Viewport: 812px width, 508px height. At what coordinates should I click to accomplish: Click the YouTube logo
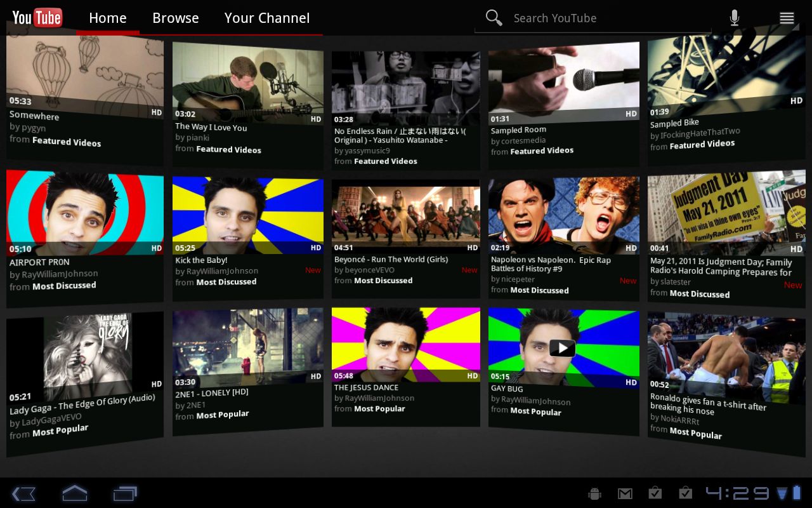point(37,18)
